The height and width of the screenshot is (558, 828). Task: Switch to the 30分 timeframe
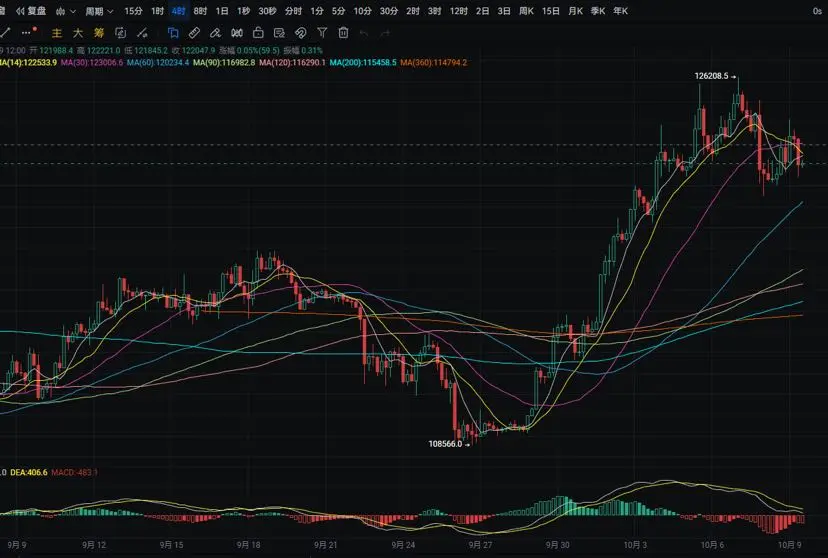(x=389, y=11)
